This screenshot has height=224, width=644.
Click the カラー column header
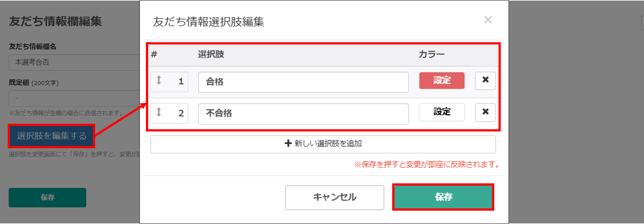point(431,54)
